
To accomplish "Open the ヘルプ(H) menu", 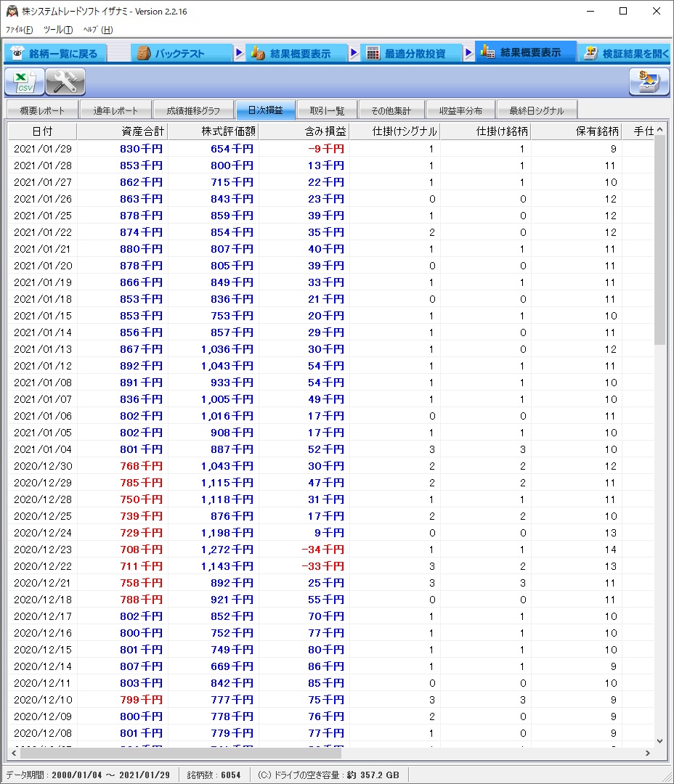I will click(x=97, y=30).
